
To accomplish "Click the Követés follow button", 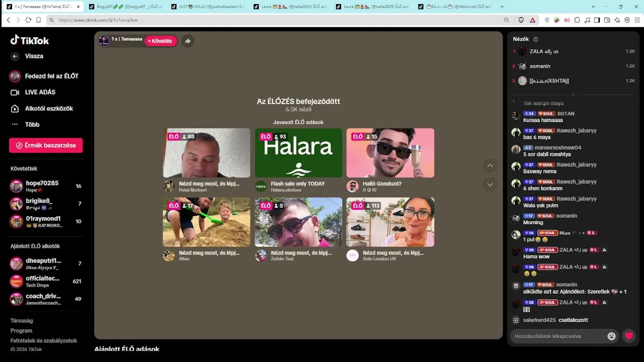I will [160, 41].
